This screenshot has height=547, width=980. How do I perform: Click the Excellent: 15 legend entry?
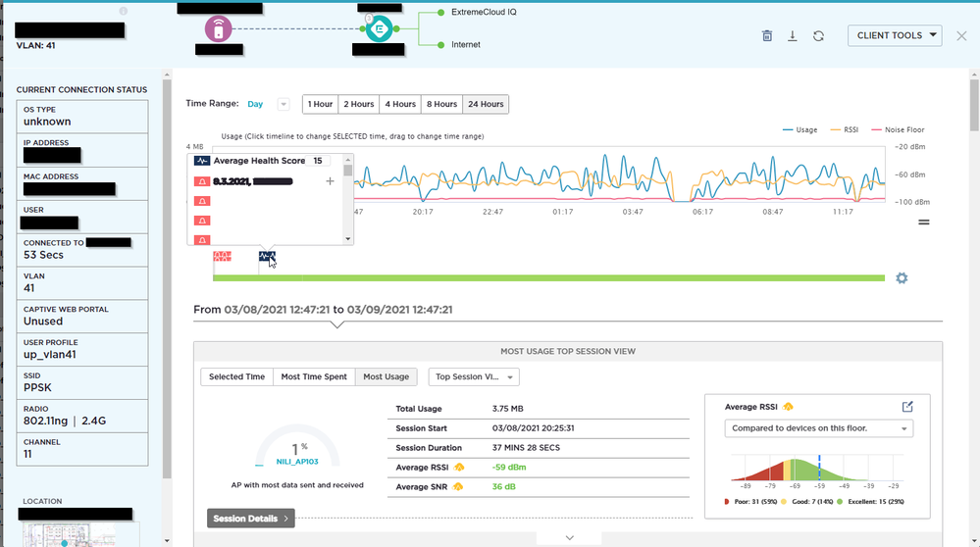tap(870, 502)
